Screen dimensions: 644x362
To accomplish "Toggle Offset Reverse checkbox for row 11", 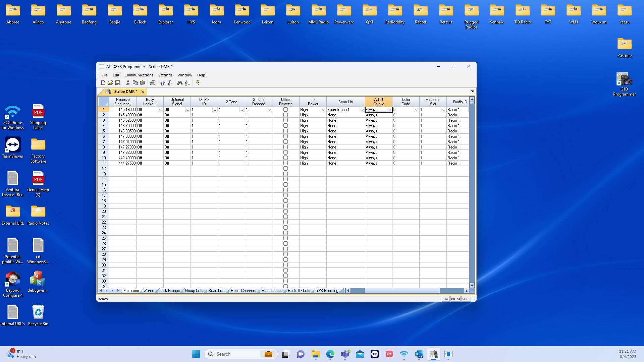I will [285, 163].
